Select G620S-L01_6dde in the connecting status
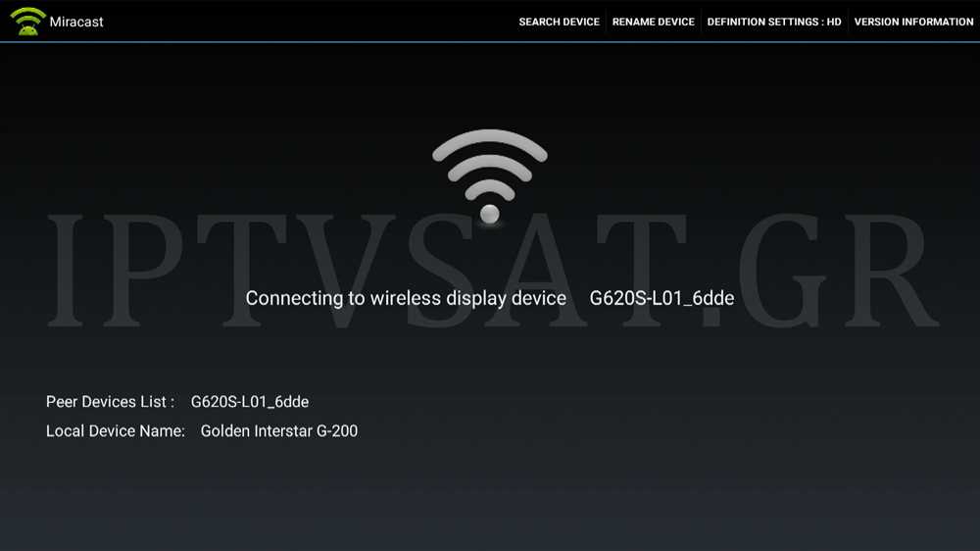This screenshot has width=980, height=551. click(661, 298)
